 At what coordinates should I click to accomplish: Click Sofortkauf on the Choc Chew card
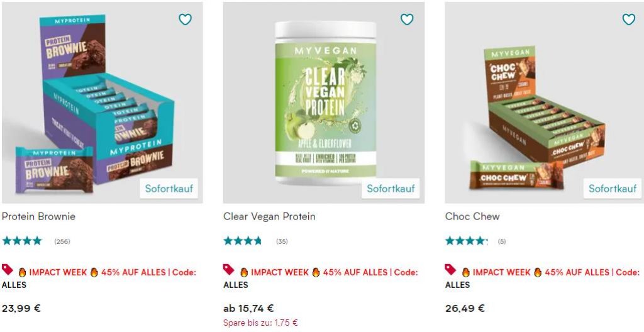[x=613, y=189]
